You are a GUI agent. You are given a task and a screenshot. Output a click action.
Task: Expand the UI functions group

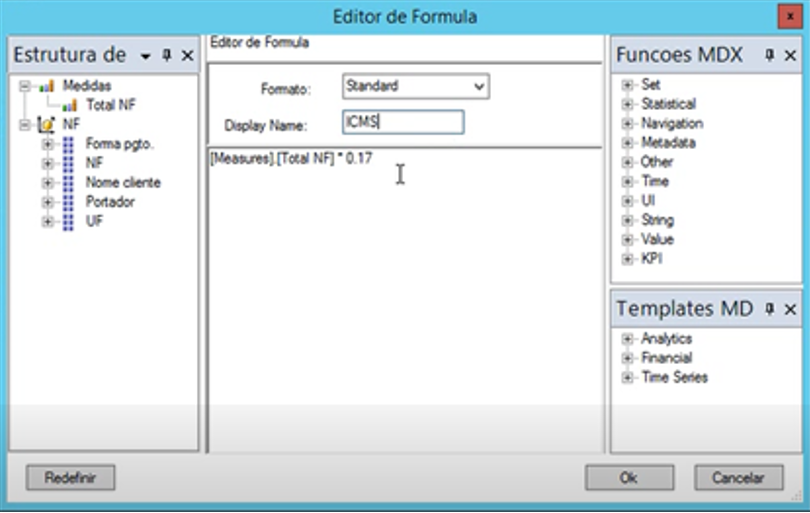point(627,200)
